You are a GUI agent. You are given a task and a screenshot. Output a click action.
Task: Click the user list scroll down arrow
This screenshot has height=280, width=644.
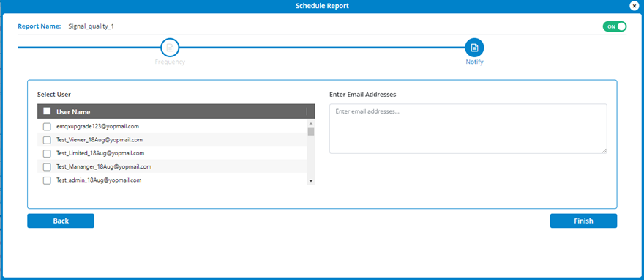311,181
